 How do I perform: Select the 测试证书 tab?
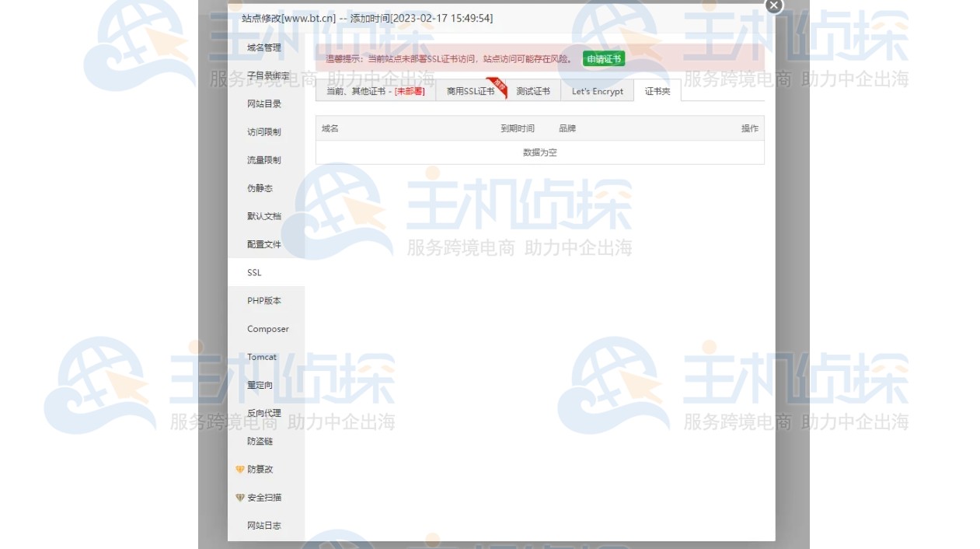point(534,90)
